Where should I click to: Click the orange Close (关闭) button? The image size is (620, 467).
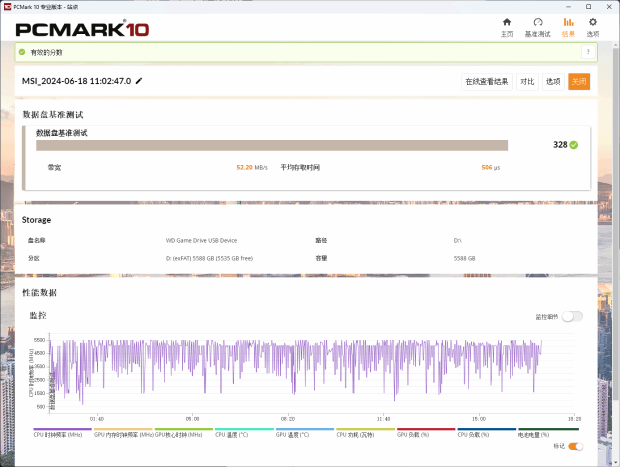(x=579, y=81)
